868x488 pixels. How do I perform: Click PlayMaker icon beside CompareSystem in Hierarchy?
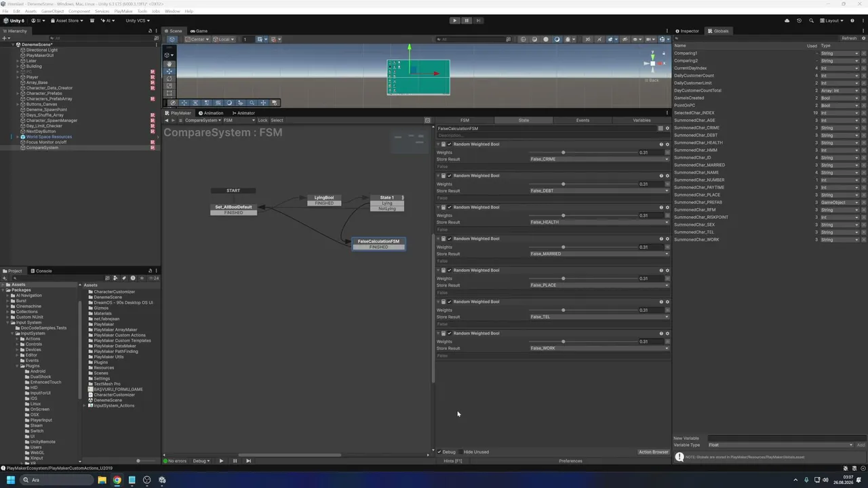pyautogui.click(x=153, y=148)
